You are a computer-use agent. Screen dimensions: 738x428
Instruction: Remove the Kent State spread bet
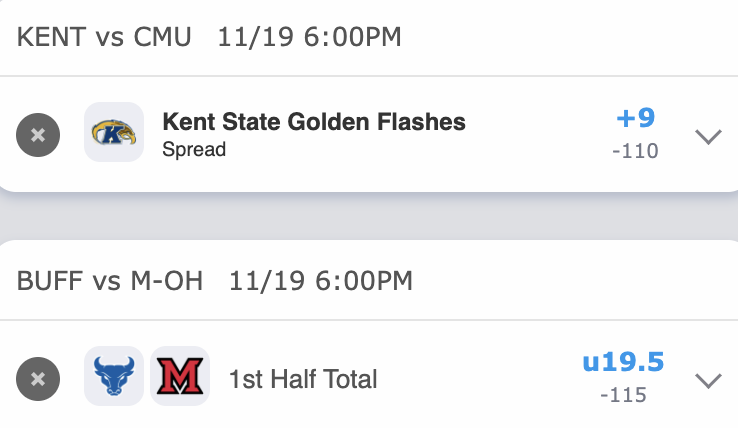click(38, 134)
